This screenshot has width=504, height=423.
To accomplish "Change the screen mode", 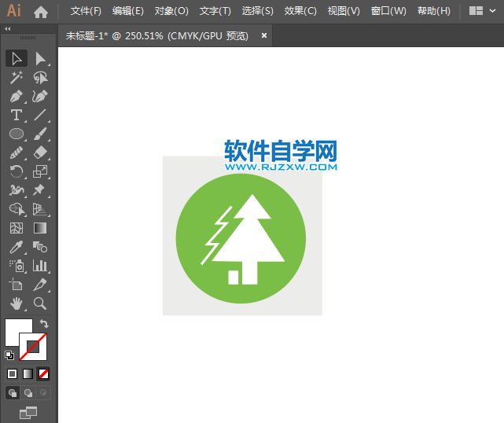I will click(x=28, y=413).
